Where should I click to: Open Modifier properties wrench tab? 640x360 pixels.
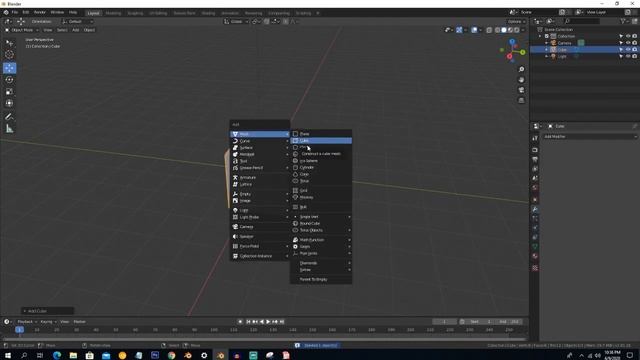coord(535,209)
